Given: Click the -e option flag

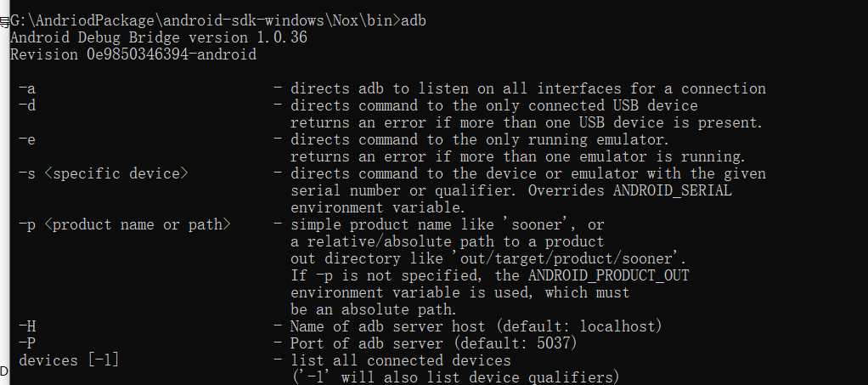Looking at the screenshot, I should 27,139.
